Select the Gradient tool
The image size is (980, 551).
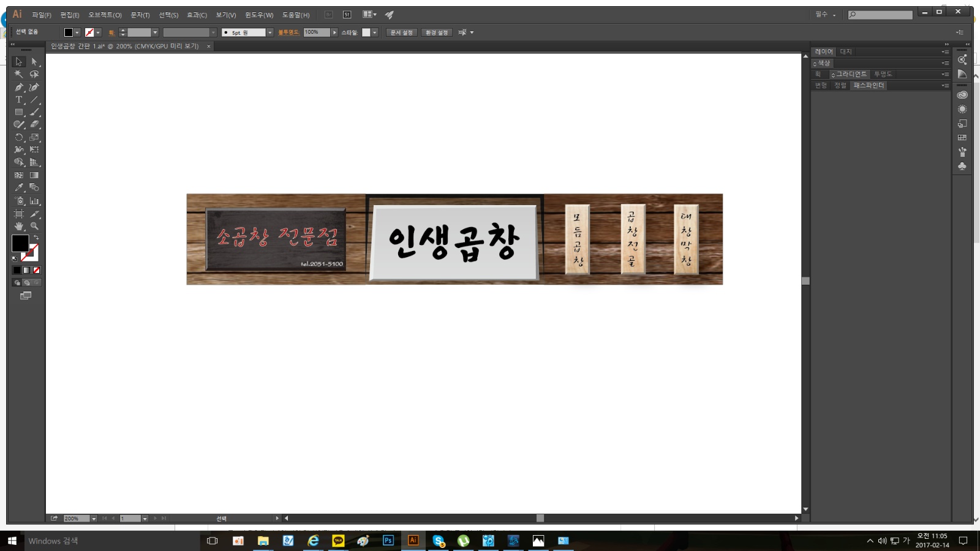coord(34,175)
